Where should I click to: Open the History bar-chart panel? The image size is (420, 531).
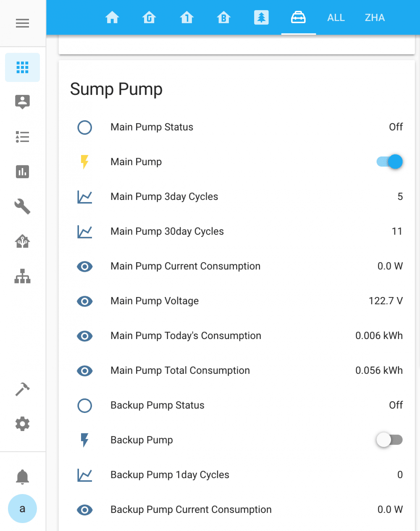[x=22, y=172]
